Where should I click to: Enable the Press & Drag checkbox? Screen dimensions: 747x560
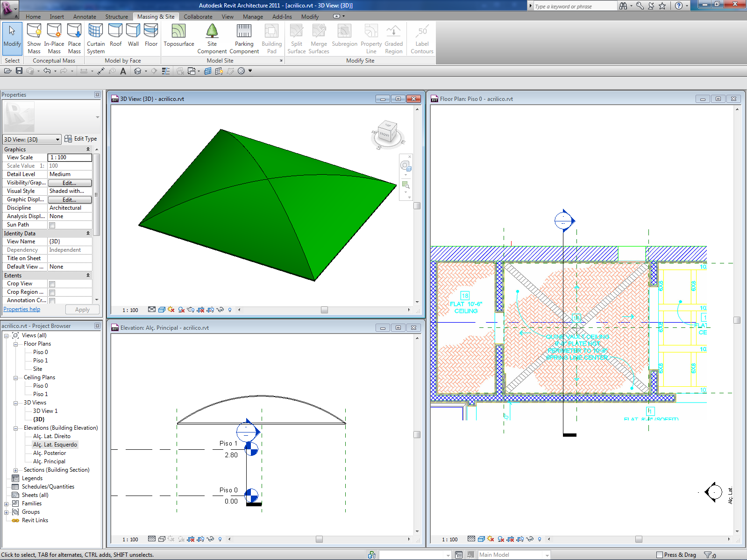click(660, 555)
